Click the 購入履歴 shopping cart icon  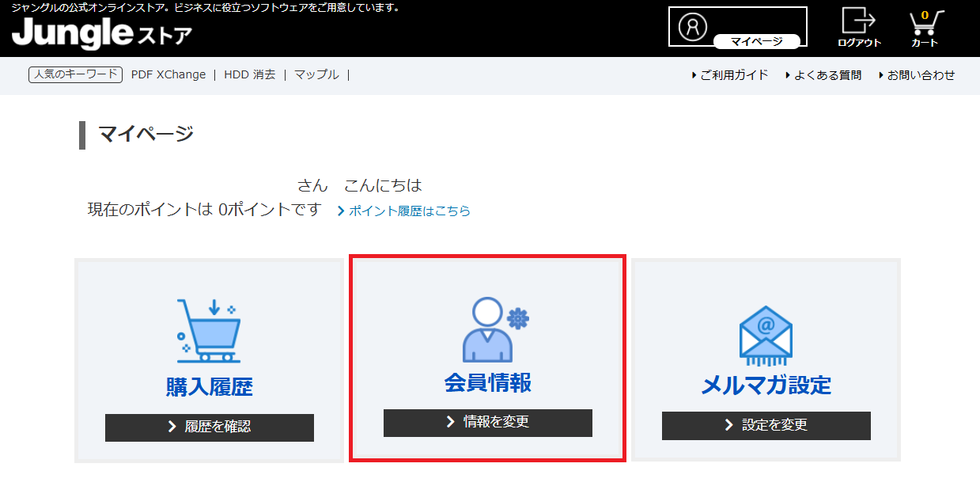click(x=209, y=331)
